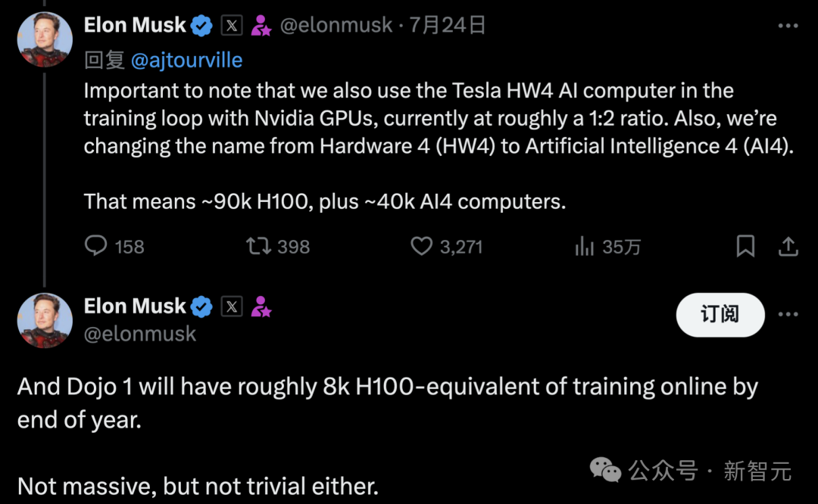
Task: Open the more options menu beside 订阅
Action: coord(788,314)
